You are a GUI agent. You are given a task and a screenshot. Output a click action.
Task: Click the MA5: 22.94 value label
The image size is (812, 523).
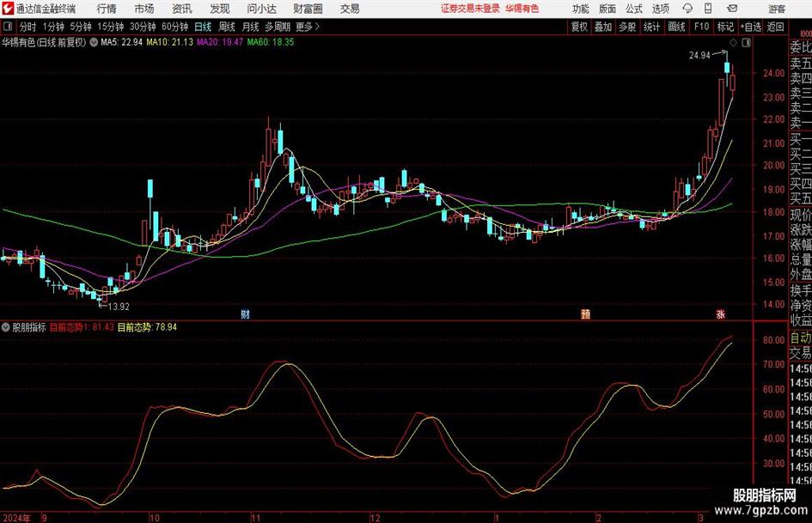pyautogui.click(x=121, y=42)
